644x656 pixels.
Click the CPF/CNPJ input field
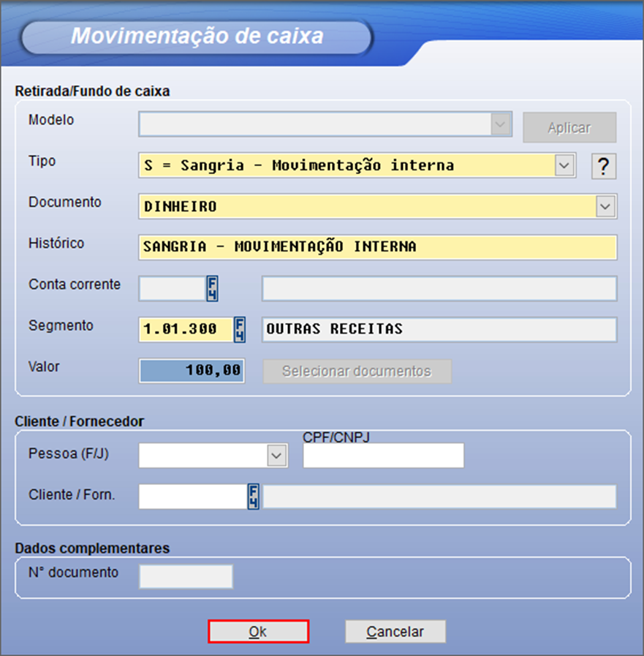coord(383,456)
